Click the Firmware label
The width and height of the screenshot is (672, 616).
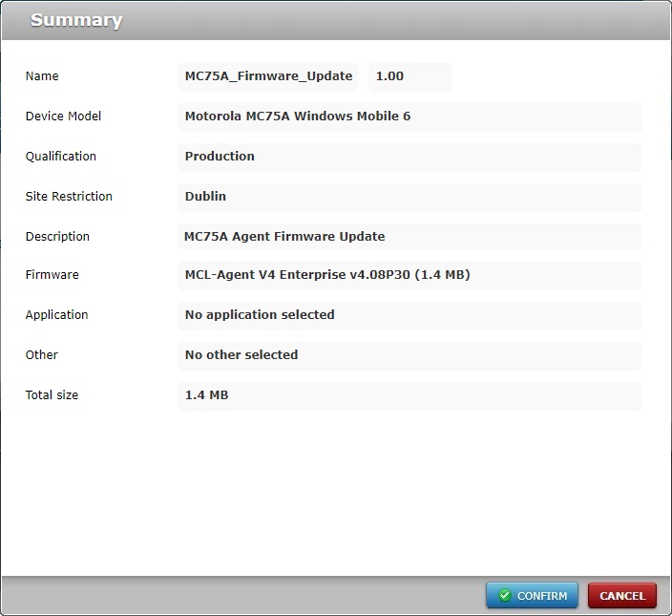[x=52, y=274]
